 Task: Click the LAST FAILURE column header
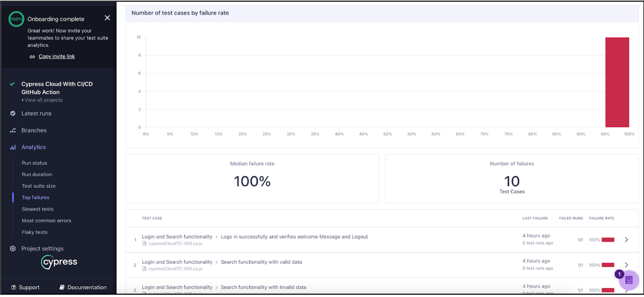(x=535, y=218)
